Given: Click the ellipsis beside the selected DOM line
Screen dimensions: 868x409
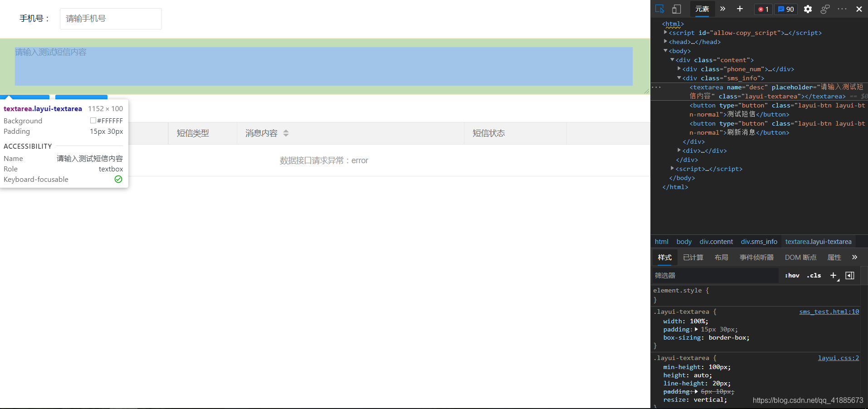Looking at the screenshot, I should (x=656, y=87).
